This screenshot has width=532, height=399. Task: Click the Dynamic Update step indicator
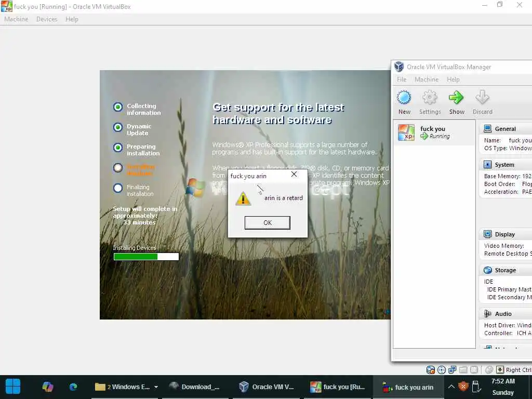tap(118, 127)
